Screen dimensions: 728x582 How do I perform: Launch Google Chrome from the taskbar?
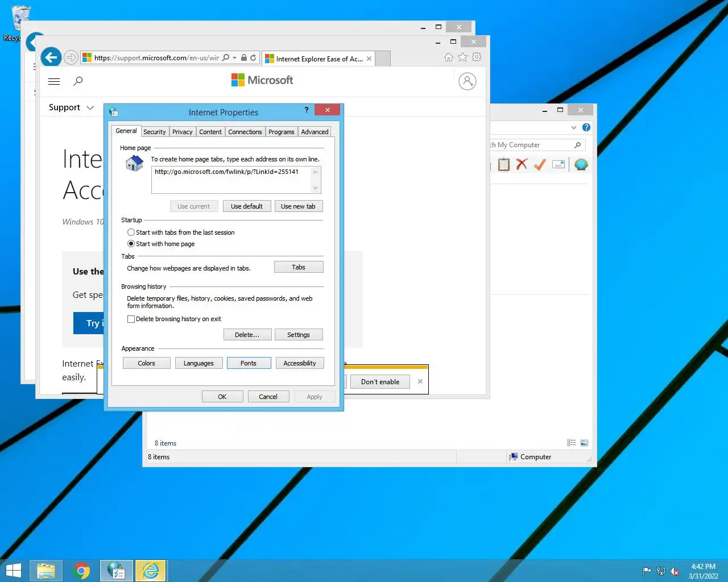pos(82,571)
